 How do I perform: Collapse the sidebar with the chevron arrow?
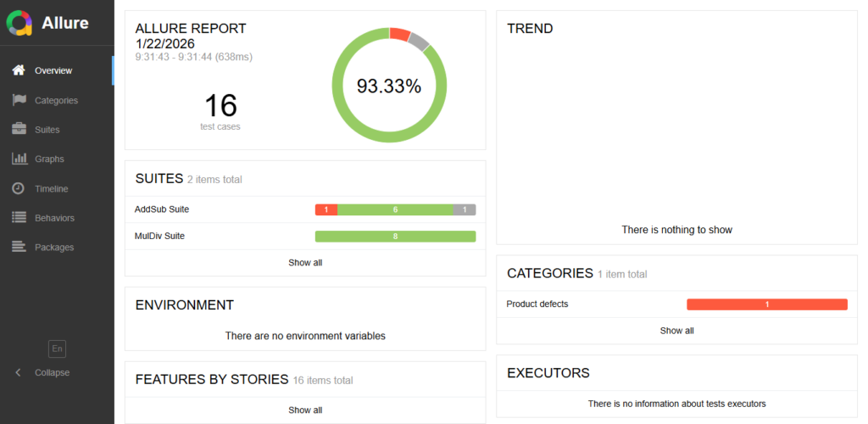[19, 372]
